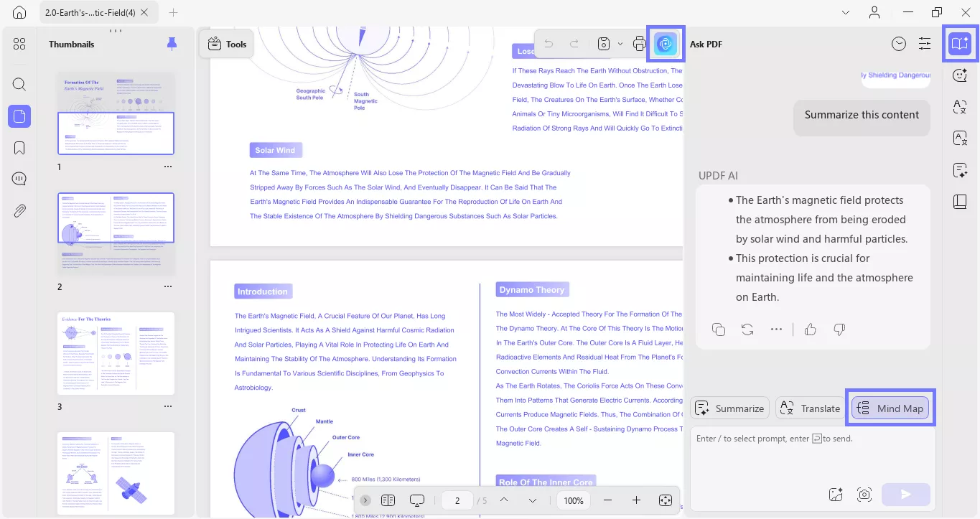Viewport: 980px width, 519px height.
Task: Open the dashed-corner translate icon in right sidebar
Action: pos(960,107)
